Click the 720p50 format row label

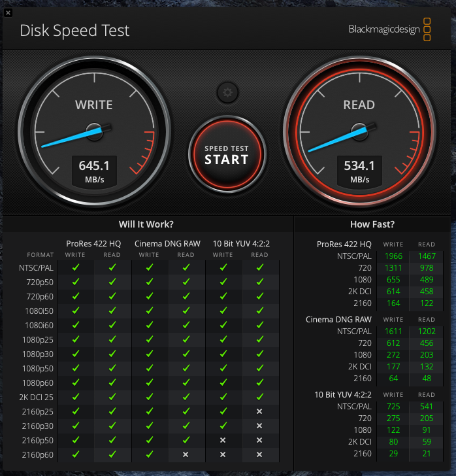[x=40, y=282]
